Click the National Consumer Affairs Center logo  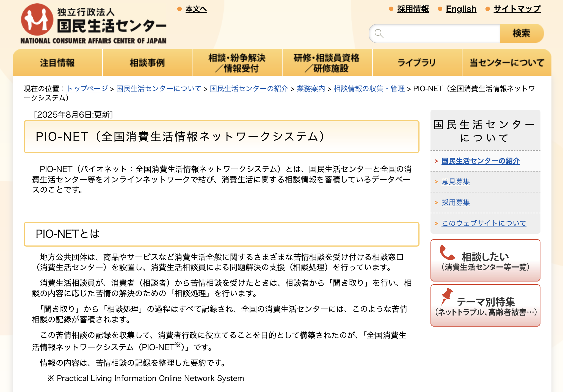(93, 24)
